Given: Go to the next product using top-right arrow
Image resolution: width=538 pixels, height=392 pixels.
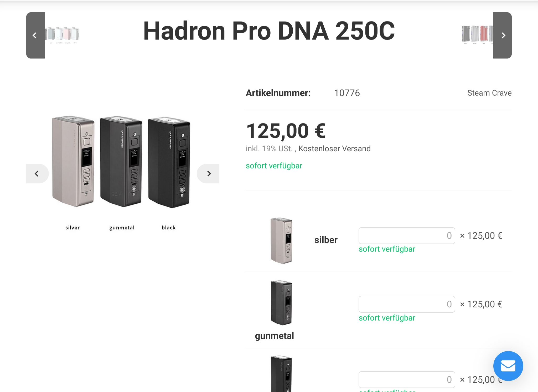Looking at the screenshot, I should [x=502, y=35].
